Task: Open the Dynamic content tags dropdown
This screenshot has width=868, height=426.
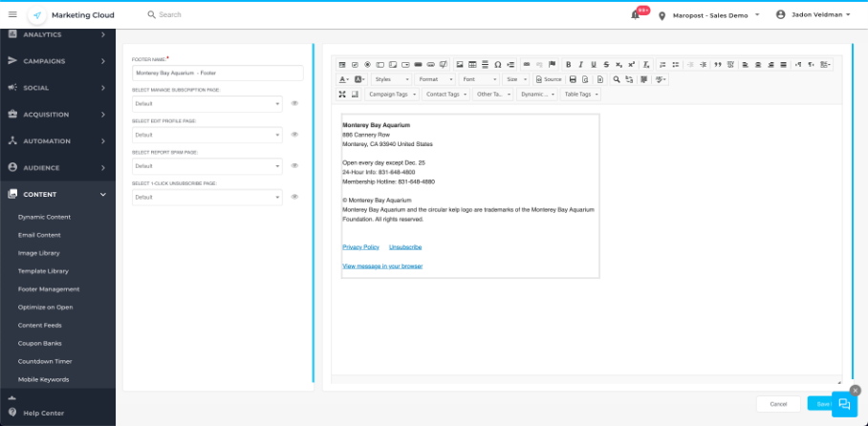Action: tap(537, 95)
